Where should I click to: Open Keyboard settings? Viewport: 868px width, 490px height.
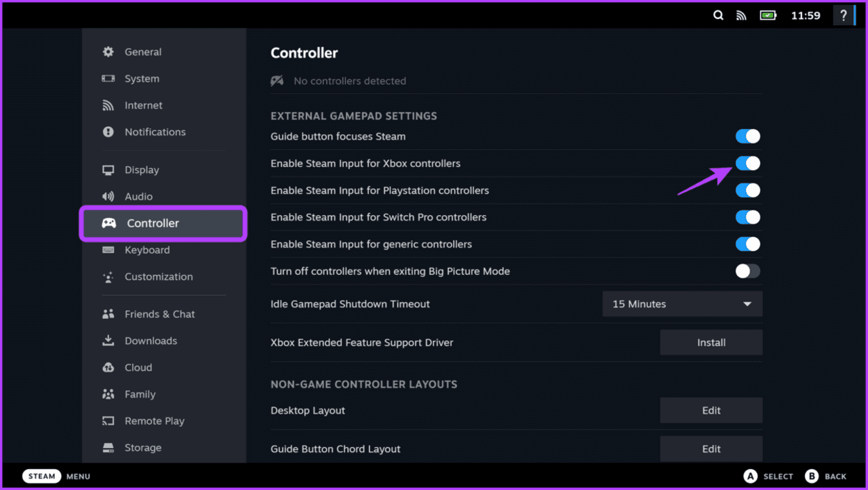click(x=163, y=250)
